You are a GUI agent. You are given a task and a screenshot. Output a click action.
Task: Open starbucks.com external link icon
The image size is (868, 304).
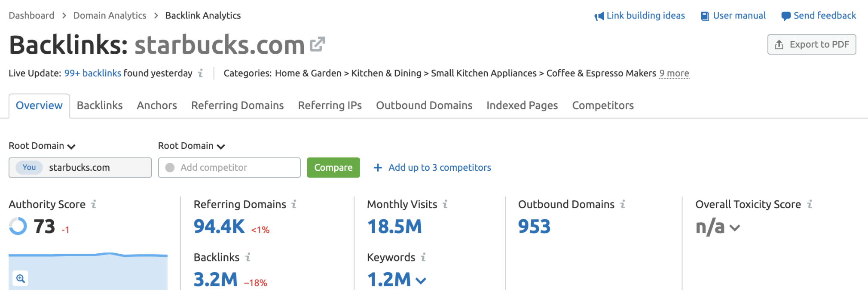pyautogui.click(x=317, y=44)
